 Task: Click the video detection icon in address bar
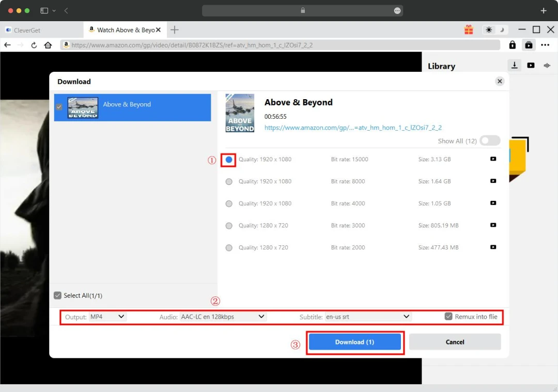coord(529,45)
